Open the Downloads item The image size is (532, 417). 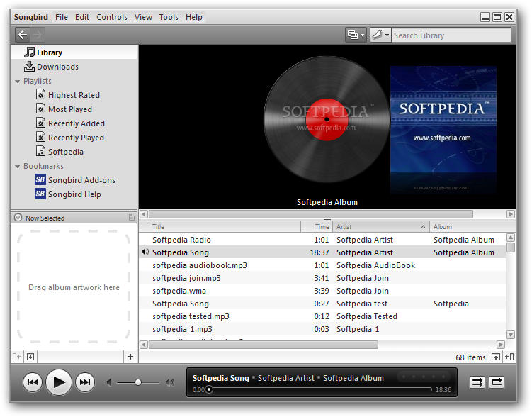74,67
